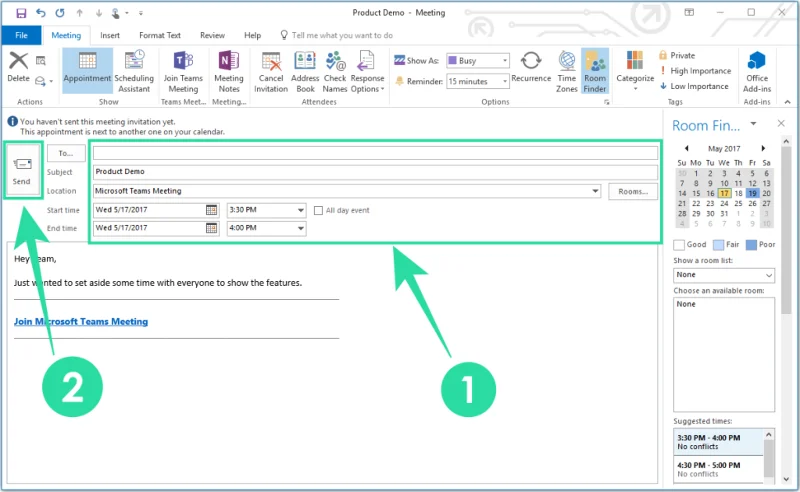Image resolution: width=800 pixels, height=492 pixels.
Task: Customize Quick Access Toolbar dropdown
Action: click(140, 13)
